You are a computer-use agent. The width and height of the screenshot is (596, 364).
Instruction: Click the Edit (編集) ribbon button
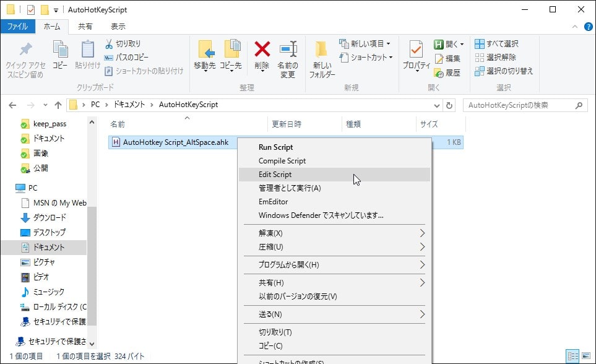447,59
